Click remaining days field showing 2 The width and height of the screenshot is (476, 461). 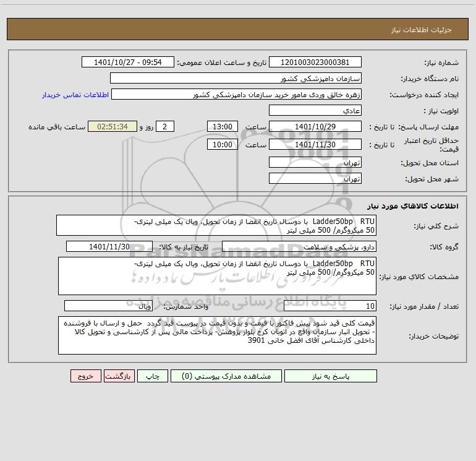coord(165,127)
